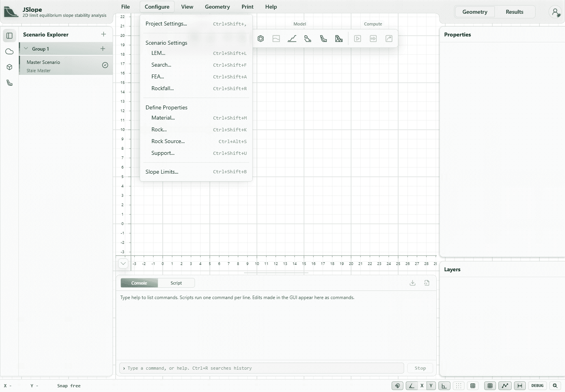The image size is (565, 392).
Task: Toggle the magnet snap button in the status bar
Action: click(397, 386)
